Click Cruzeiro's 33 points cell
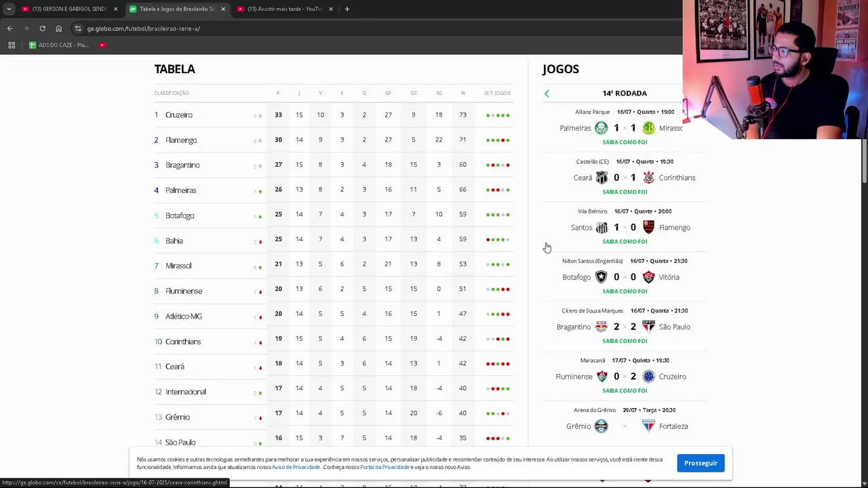This screenshot has height=488, width=868. click(278, 115)
